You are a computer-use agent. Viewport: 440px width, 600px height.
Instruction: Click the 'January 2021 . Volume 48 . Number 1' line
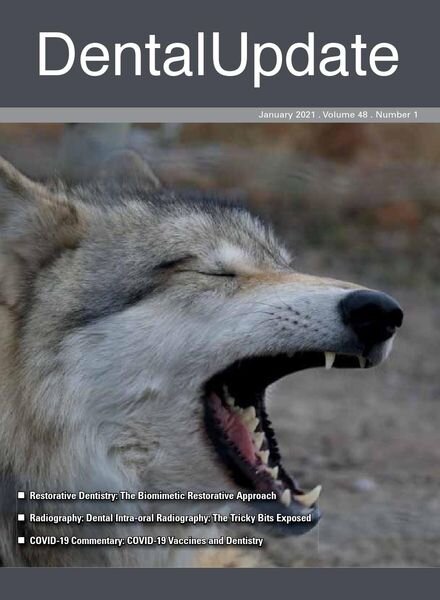[x=338, y=115]
